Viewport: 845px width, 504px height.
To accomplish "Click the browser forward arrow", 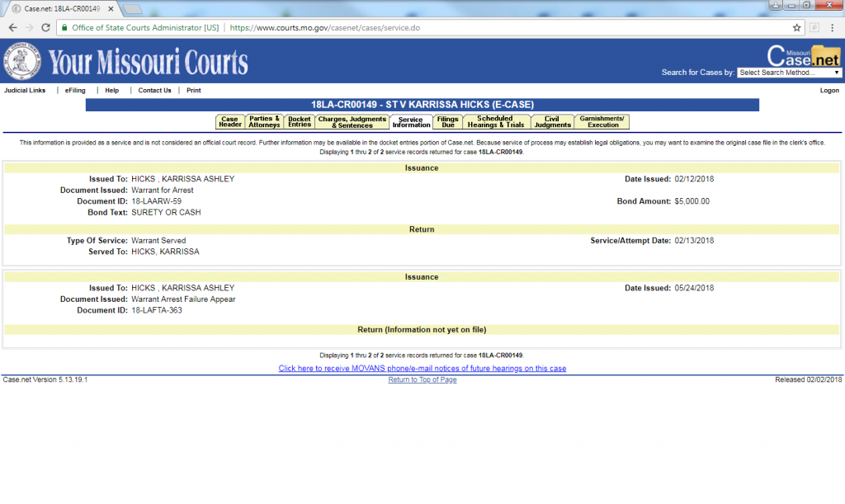I will [30, 27].
